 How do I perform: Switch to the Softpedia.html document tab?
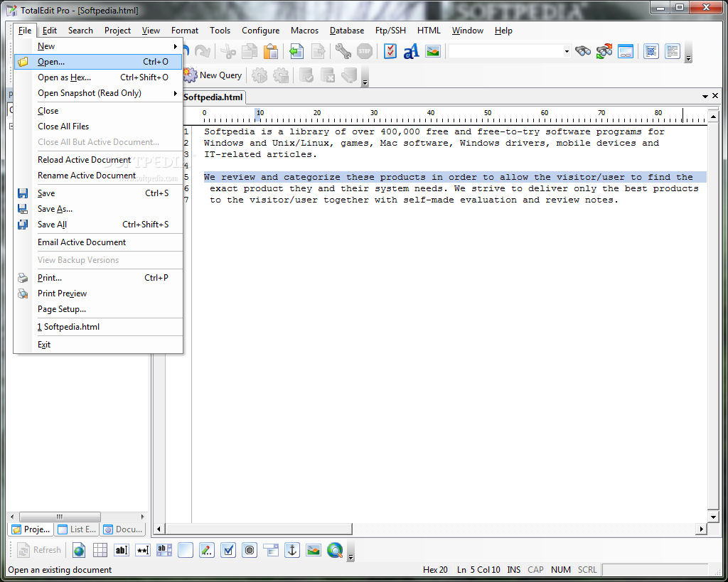(213, 97)
